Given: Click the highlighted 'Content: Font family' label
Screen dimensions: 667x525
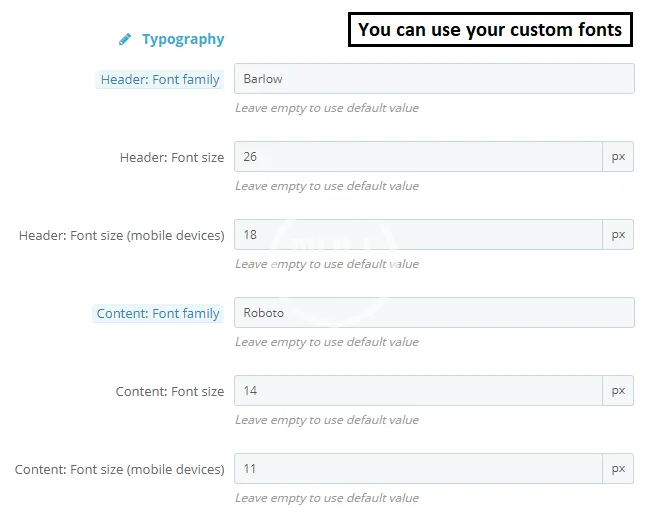Looking at the screenshot, I should [158, 314].
